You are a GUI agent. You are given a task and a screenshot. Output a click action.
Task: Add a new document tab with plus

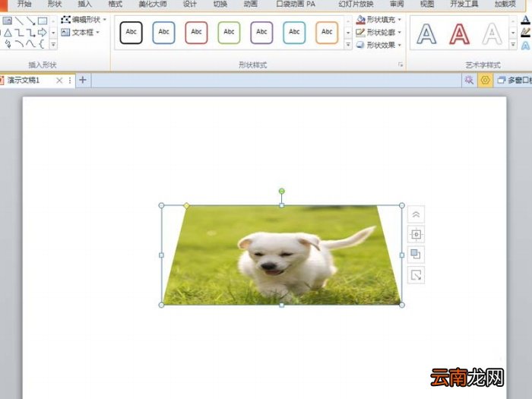[82, 81]
